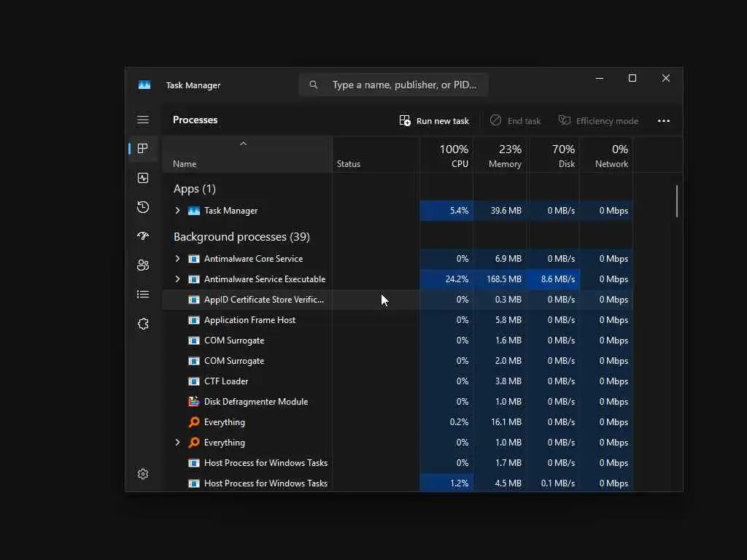Viewport: 747px width, 560px height.
Task: Minimize the Task Manager window
Action: click(600, 78)
